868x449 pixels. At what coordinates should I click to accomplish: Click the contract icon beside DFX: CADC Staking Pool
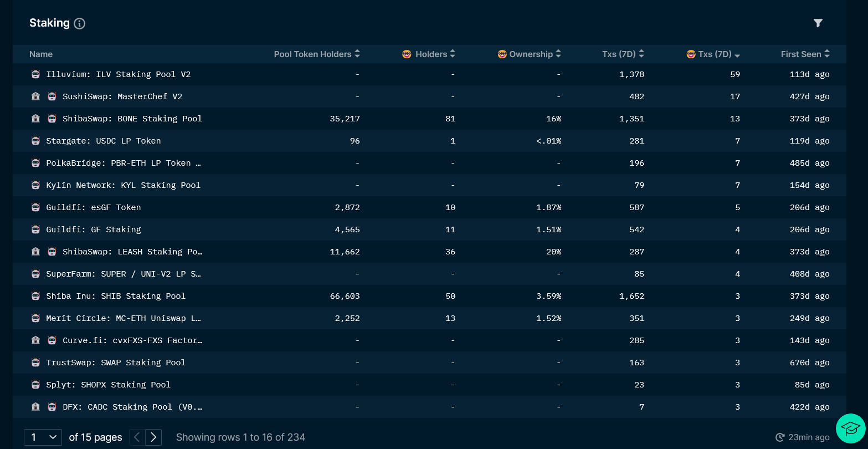coord(52,407)
